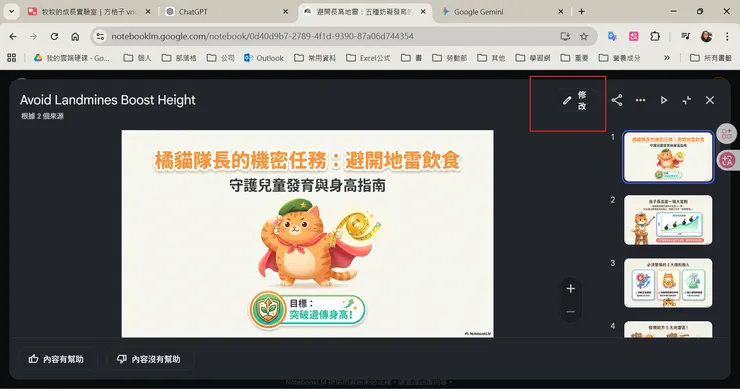Click the grey floating grid icon on right edge
The width and height of the screenshot is (740, 389).
pos(727,134)
